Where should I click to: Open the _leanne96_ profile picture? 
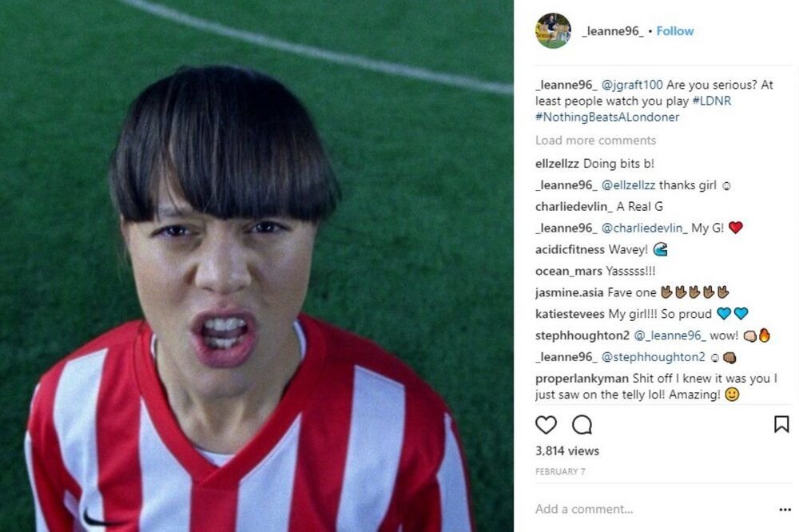click(553, 30)
